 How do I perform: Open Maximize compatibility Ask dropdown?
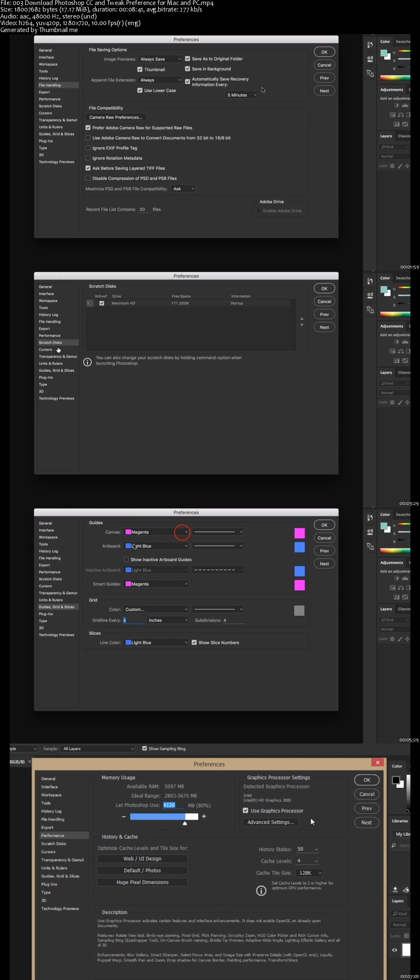(183, 189)
